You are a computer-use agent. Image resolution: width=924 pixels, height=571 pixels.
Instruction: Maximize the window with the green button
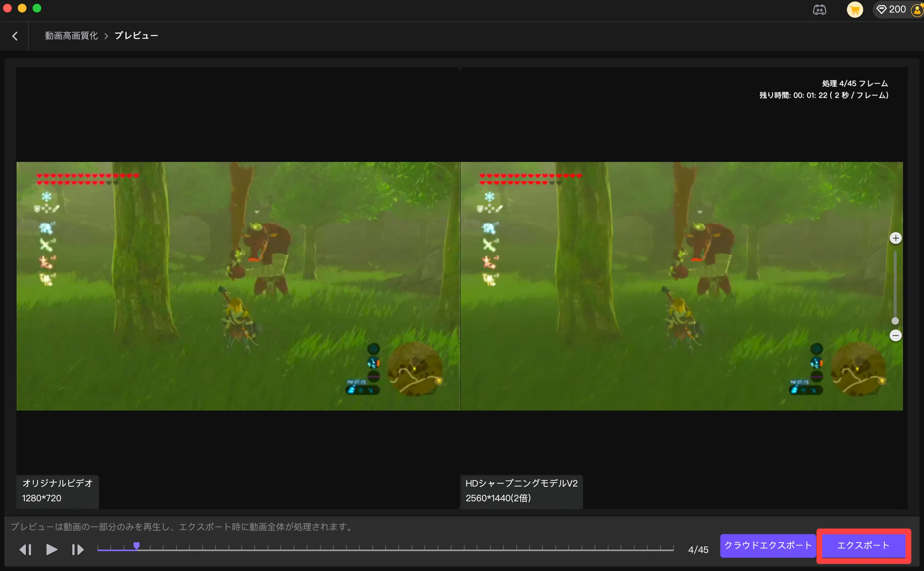[x=37, y=8]
